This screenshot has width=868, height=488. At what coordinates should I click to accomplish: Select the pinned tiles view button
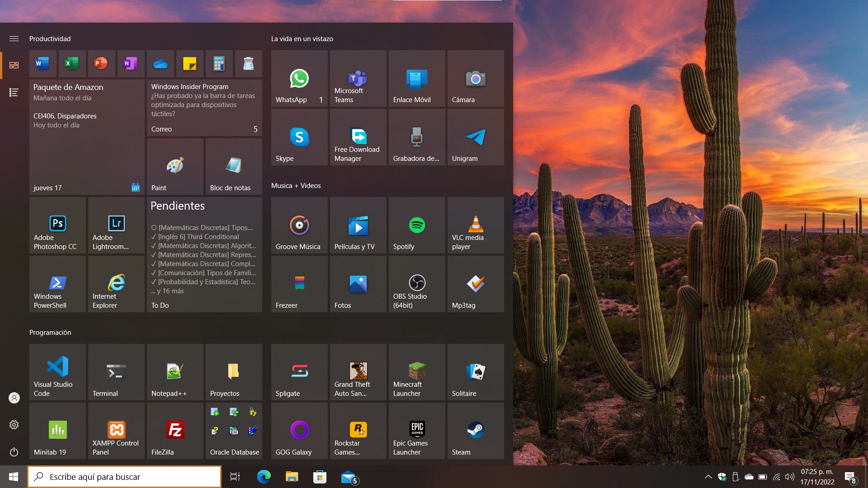click(x=14, y=66)
